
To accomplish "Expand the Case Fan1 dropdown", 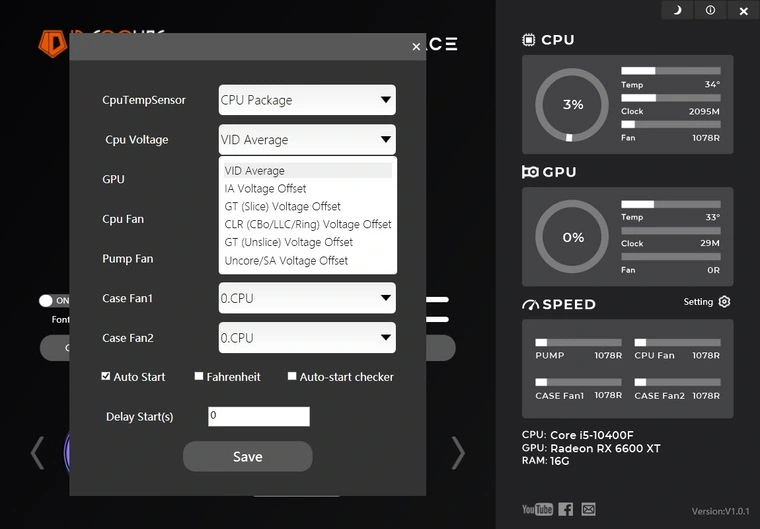I will click(307, 298).
